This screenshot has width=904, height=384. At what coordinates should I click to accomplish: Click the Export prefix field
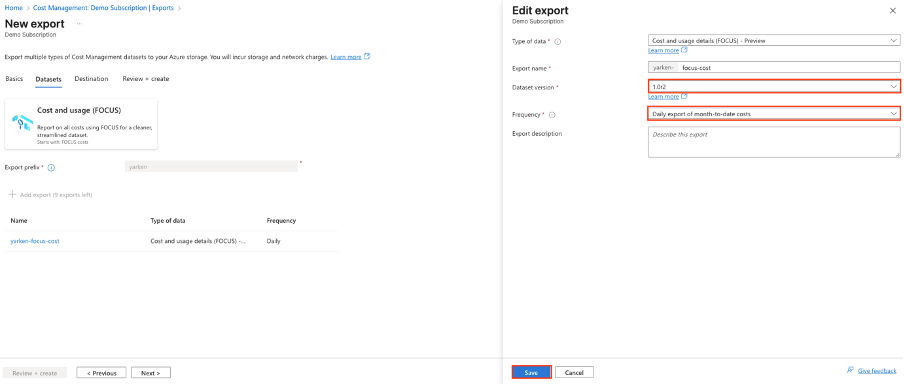pos(212,166)
